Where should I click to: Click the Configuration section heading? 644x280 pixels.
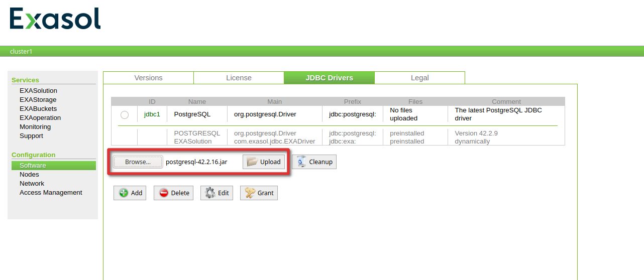tap(34, 155)
